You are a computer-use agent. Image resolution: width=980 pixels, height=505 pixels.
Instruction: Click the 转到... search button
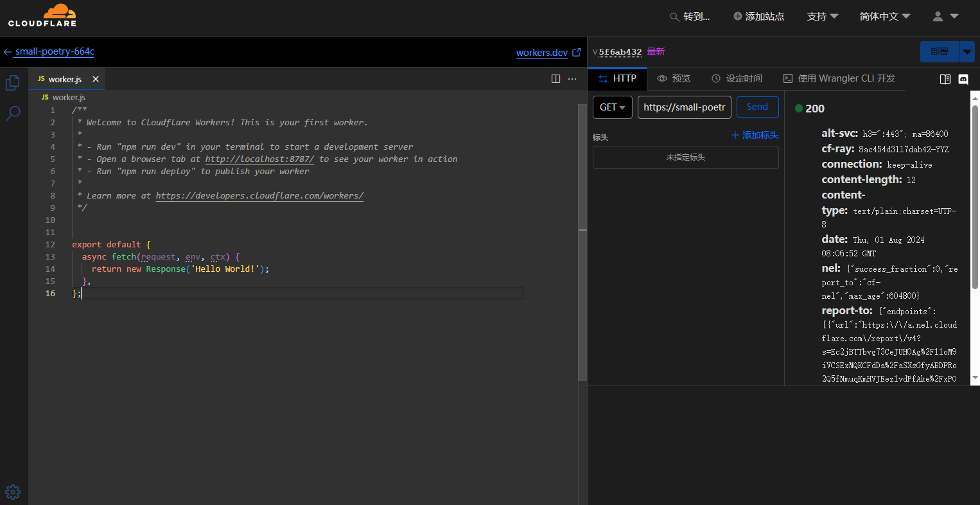pyautogui.click(x=690, y=17)
